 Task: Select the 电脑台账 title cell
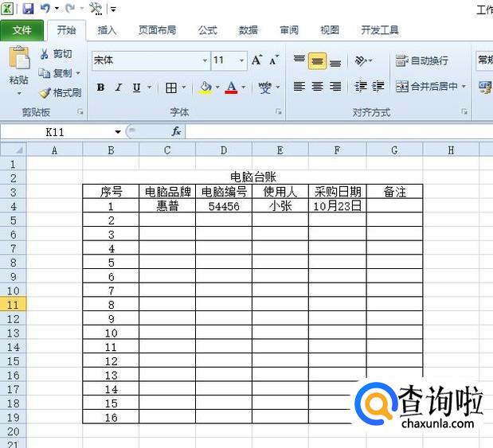click(252, 177)
